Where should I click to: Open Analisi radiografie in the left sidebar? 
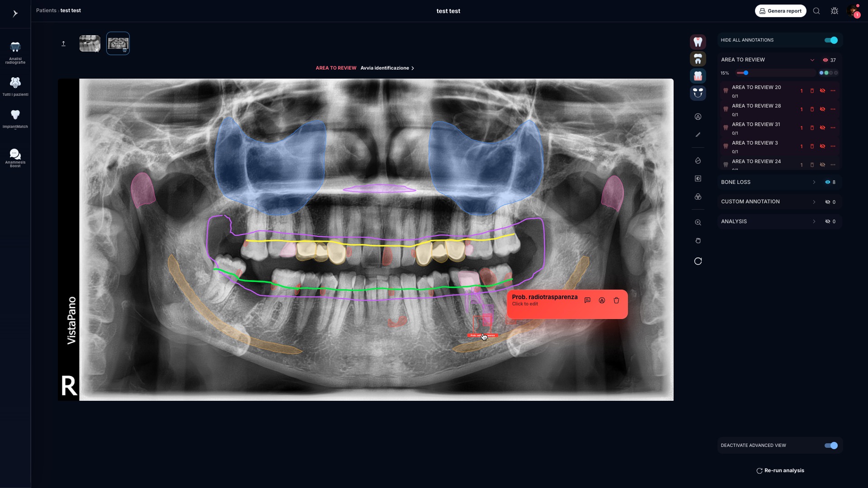(x=15, y=52)
